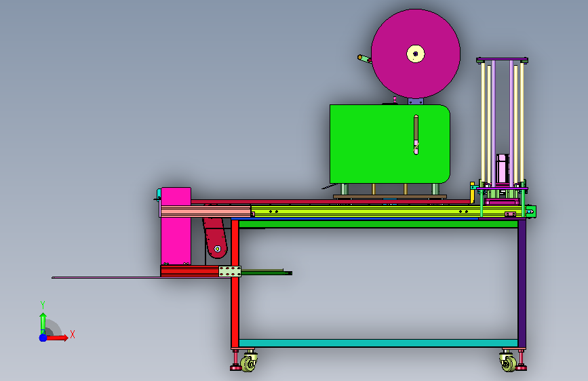588x381 pixels.
Task: Click the white bracket plate with holes
Action: pyautogui.click(x=230, y=271)
